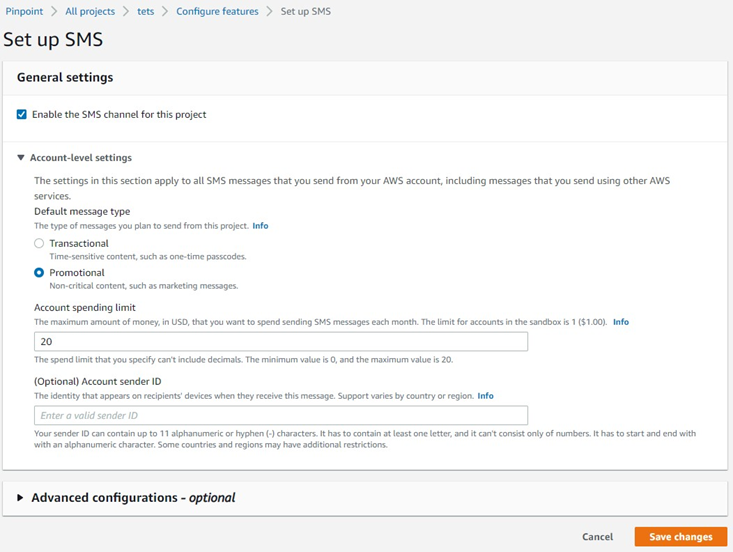Open Info link for Account spending limit

(621, 322)
